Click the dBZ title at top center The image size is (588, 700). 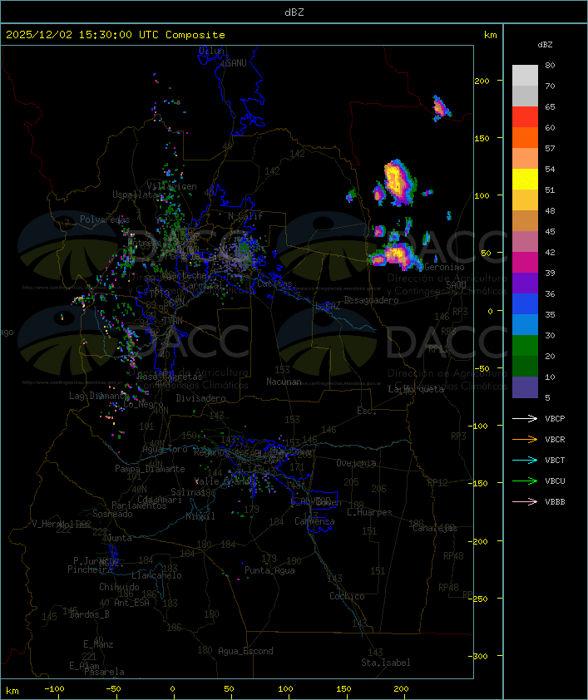click(x=294, y=12)
